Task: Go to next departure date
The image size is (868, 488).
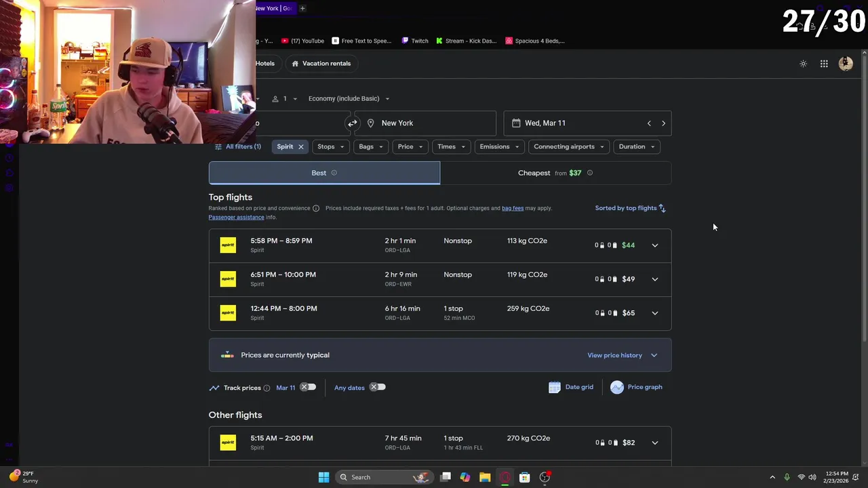Action: 663,123
